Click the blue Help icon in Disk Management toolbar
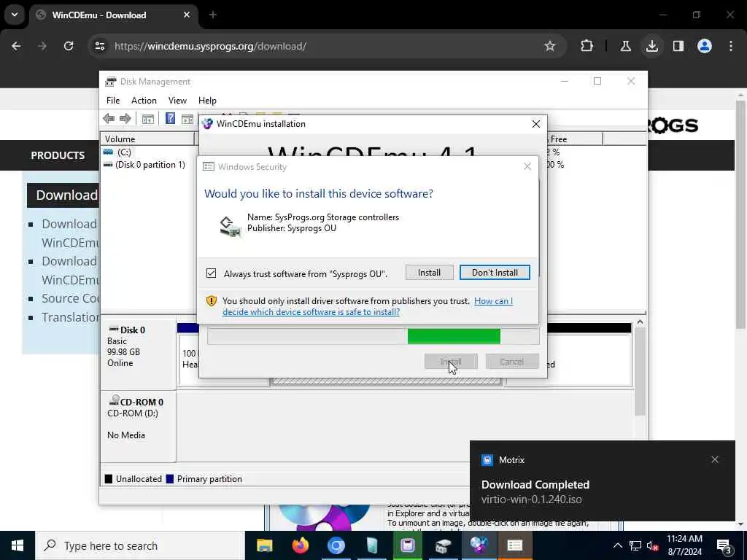Screen dimensions: 747x560 pos(170,118)
